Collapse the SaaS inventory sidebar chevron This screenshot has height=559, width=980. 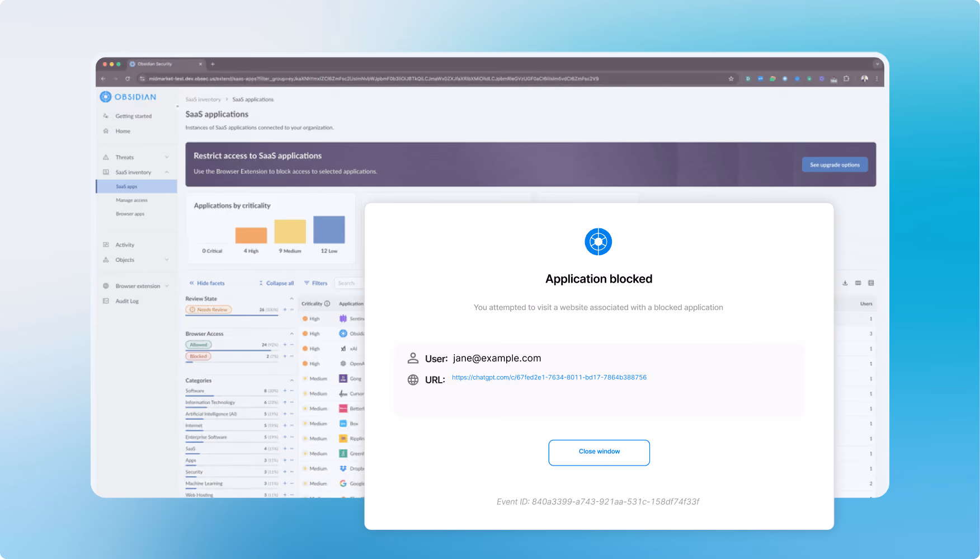167,172
